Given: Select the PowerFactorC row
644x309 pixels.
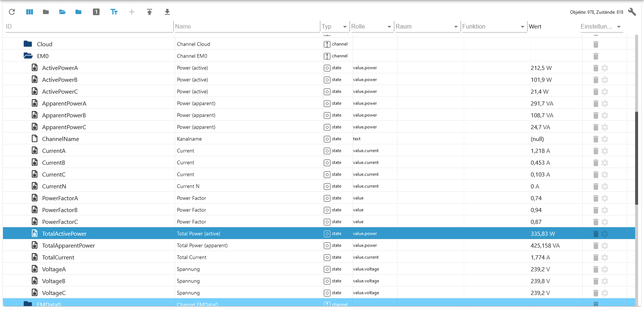Looking at the screenshot, I should point(319,222).
